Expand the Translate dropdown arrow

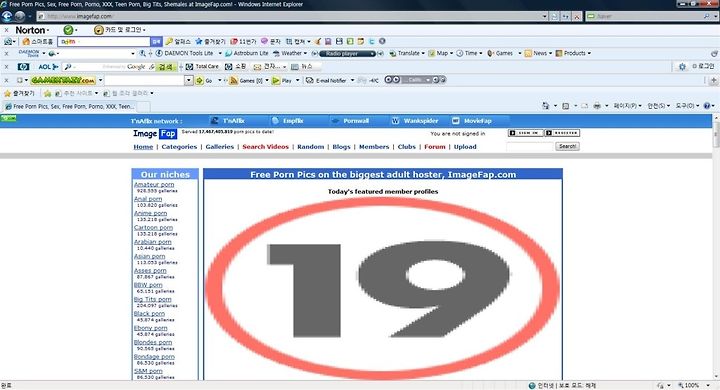[423, 53]
